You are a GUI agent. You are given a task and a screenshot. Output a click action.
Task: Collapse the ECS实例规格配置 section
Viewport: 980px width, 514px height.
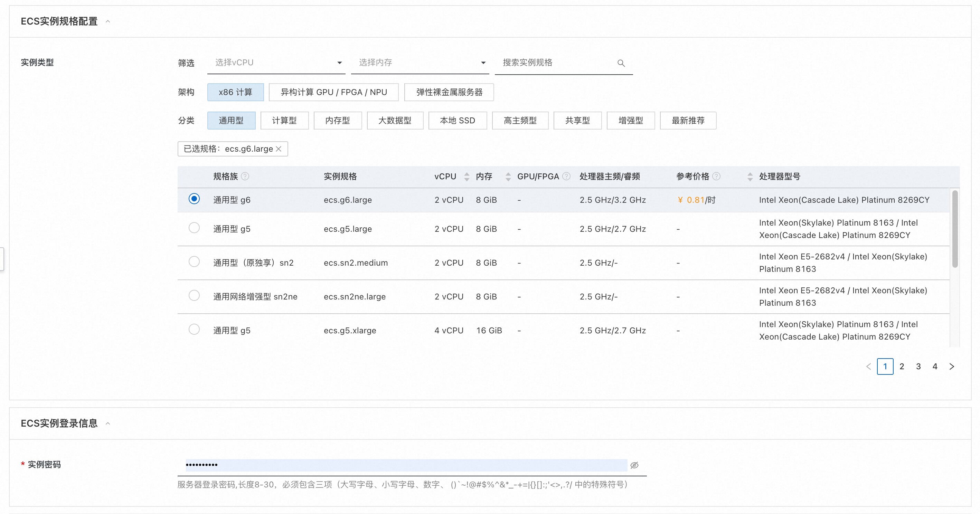pos(108,21)
